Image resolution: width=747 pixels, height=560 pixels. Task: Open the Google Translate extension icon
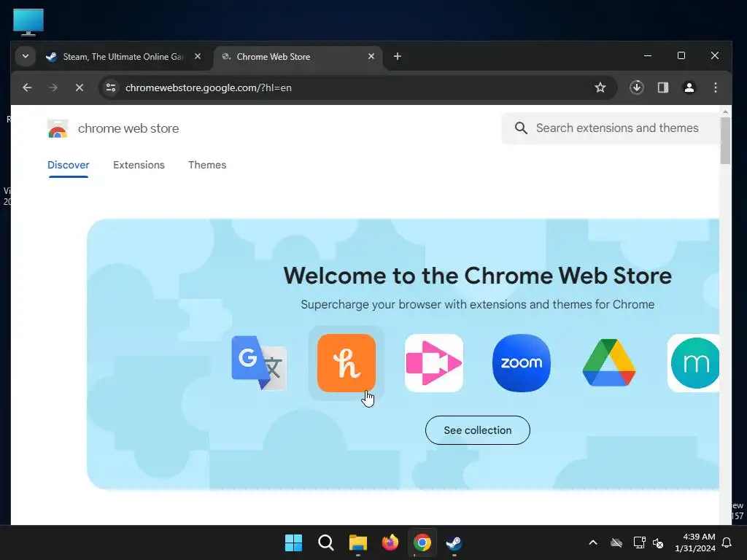(x=259, y=363)
